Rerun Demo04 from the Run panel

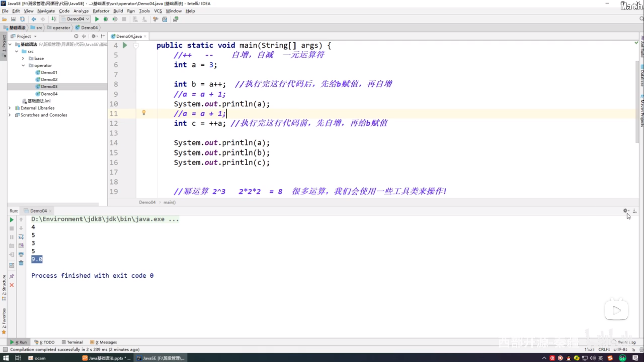coord(11,220)
